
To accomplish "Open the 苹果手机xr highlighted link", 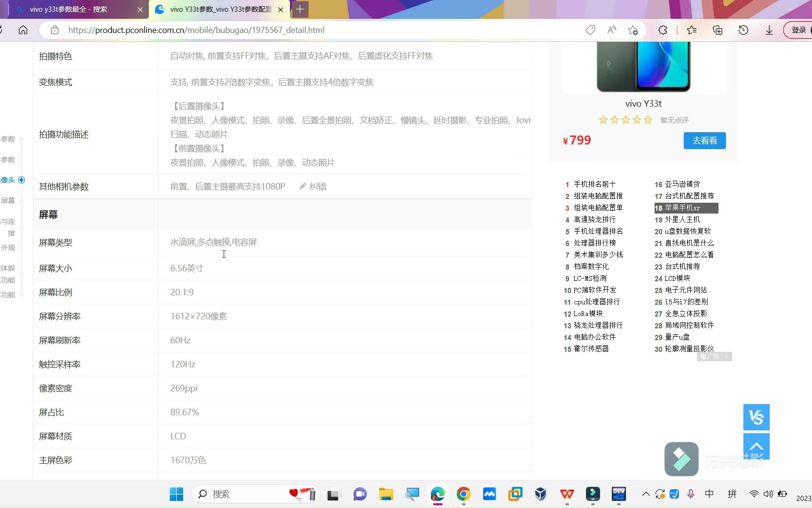I will click(x=686, y=208).
